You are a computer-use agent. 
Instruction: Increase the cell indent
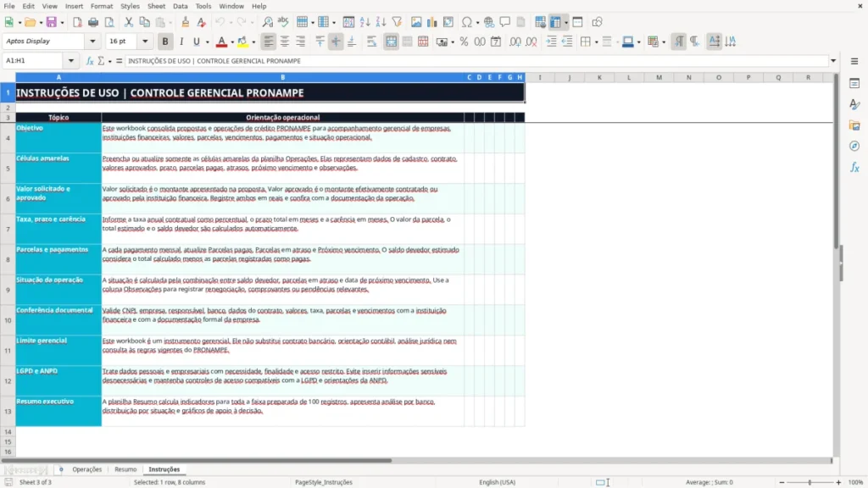551,42
